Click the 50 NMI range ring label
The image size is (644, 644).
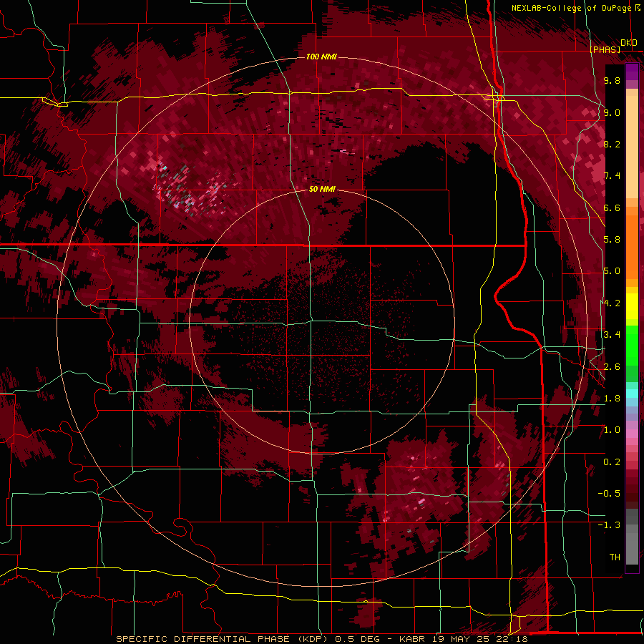click(x=322, y=190)
